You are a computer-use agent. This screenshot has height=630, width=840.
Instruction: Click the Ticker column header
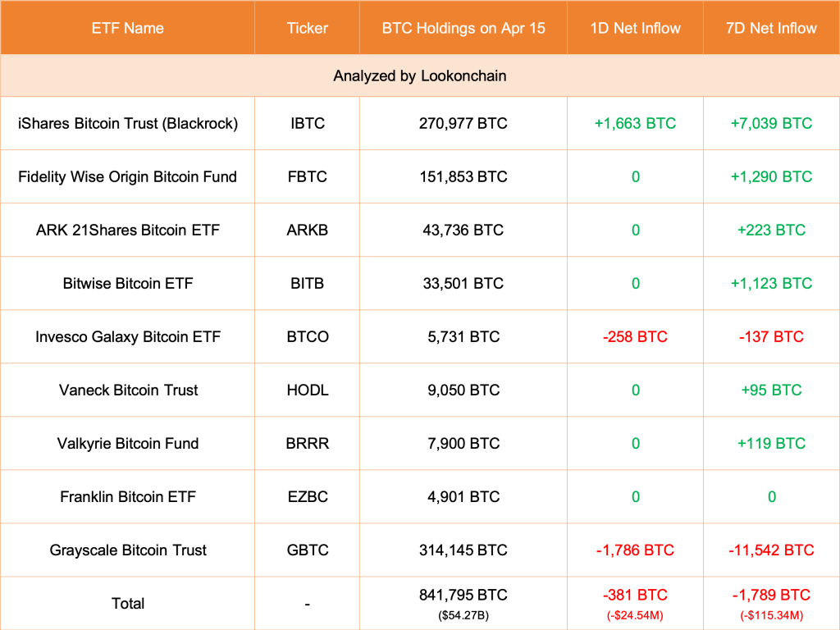click(307, 28)
